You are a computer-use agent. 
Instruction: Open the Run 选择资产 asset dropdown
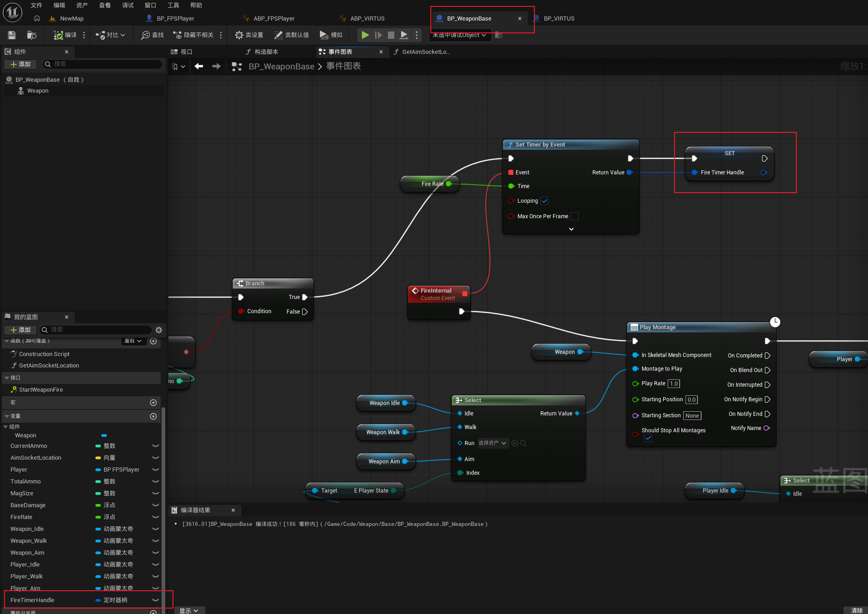click(x=493, y=443)
